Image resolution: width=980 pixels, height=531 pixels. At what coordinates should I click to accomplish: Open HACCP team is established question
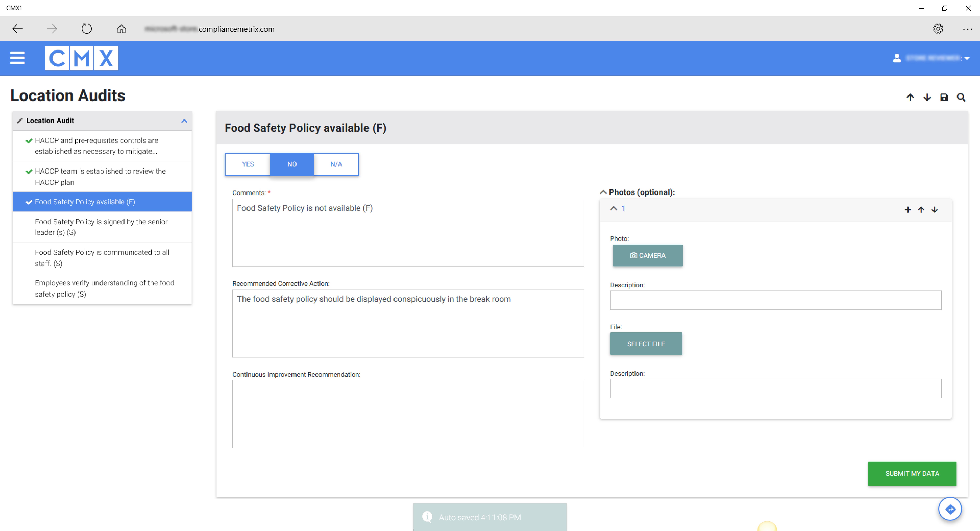pyautogui.click(x=102, y=177)
